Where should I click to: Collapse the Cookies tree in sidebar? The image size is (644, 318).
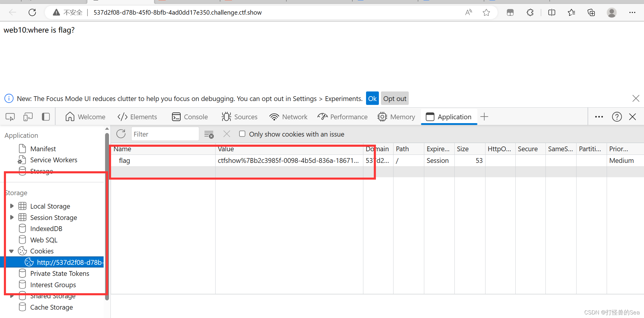[x=11, y=251]
